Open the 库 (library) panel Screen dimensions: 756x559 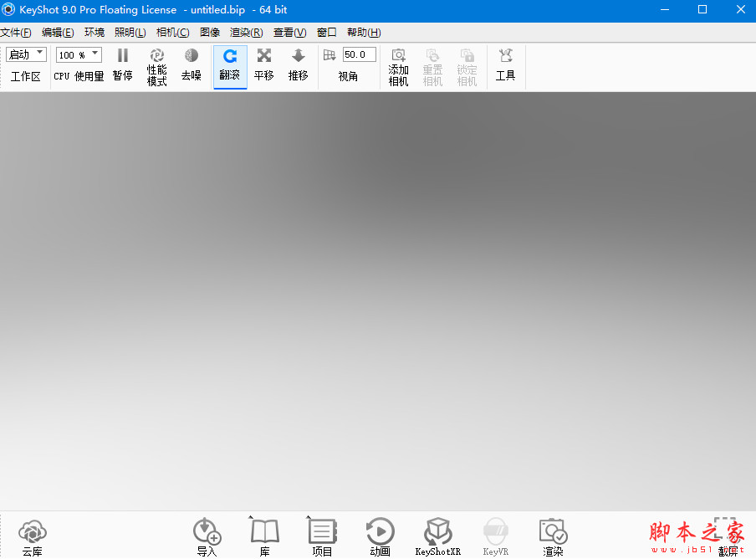tap(264, 534)
